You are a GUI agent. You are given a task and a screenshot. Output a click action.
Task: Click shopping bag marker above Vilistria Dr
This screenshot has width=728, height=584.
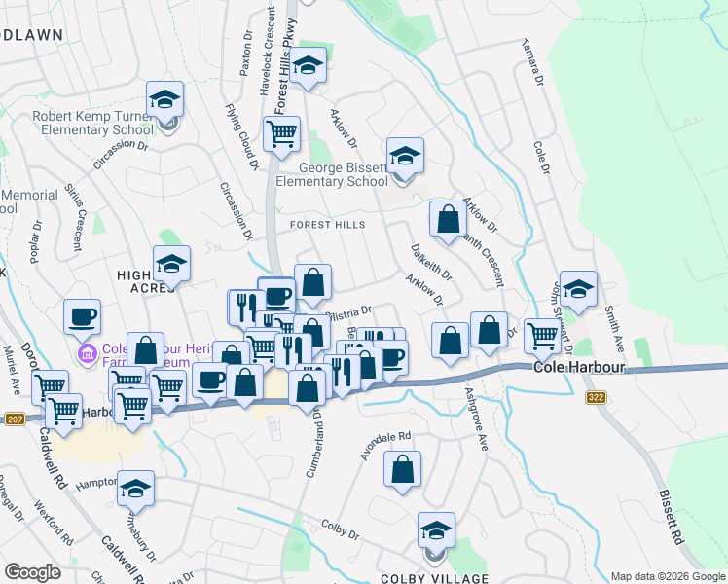[x=313, y=282]
